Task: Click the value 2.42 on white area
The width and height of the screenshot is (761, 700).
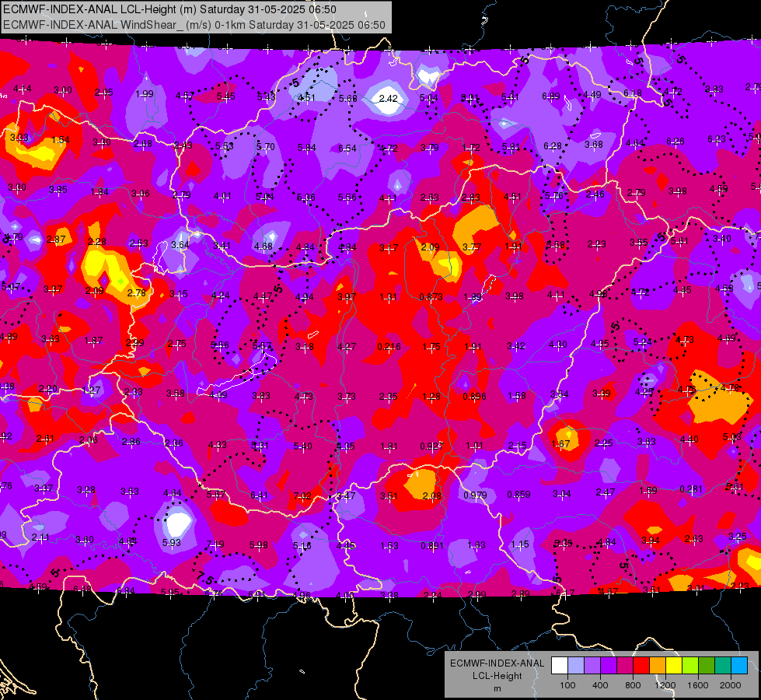Action: click(x=388, y=98)
